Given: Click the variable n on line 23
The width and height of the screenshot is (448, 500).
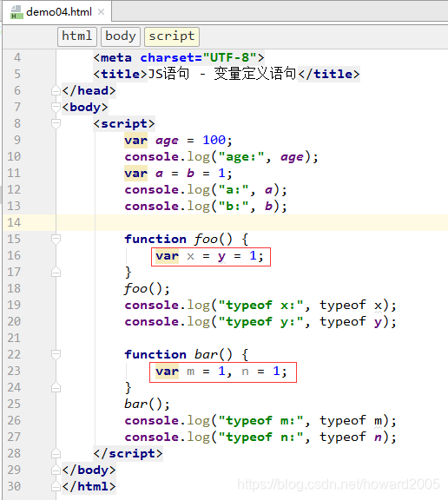Looking at the screenshot, I should pos(245,372).
